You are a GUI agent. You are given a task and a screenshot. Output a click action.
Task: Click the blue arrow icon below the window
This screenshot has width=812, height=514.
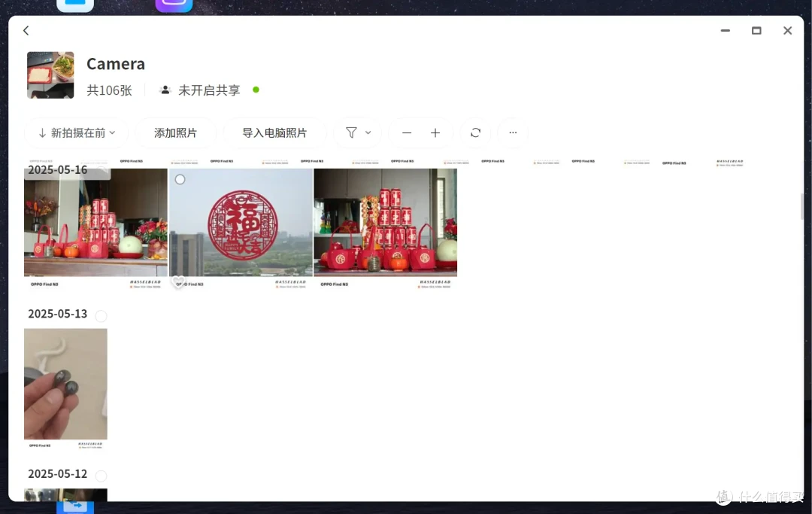(75, 506)
